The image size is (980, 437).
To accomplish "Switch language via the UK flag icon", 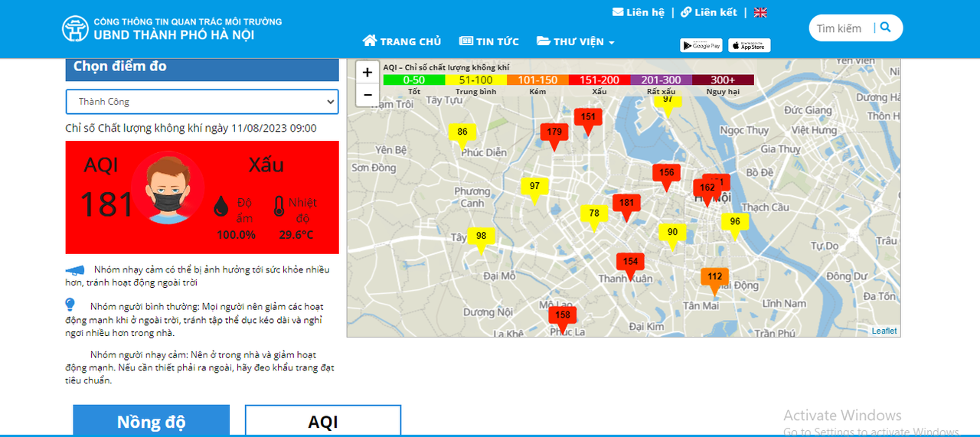I will tap(760, 12).
